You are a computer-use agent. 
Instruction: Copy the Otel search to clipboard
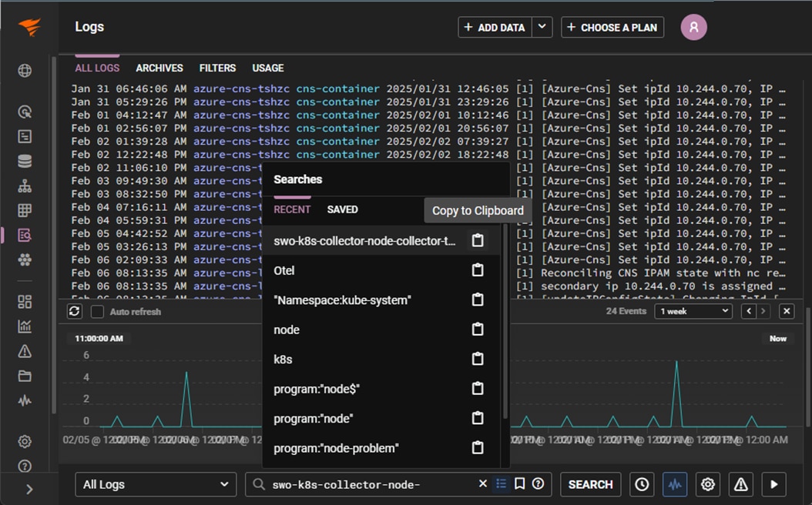[x=478, y=270]
